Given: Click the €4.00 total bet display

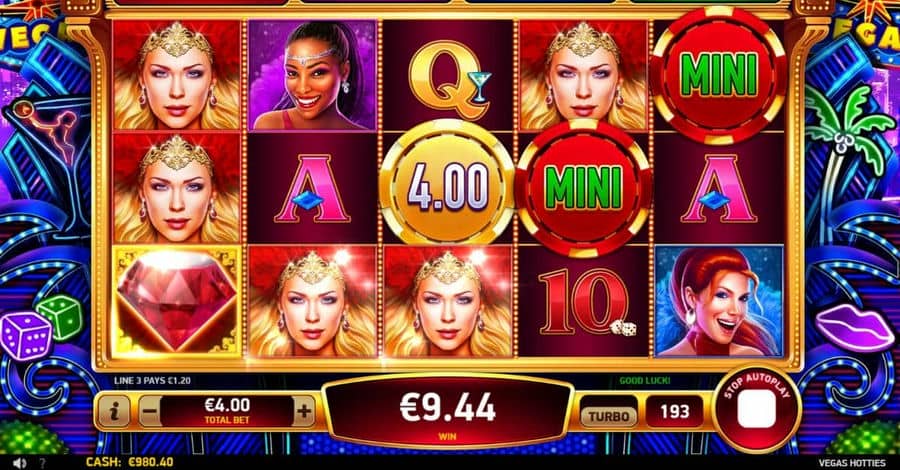Looking at the screenshot, I should [227, 411].
